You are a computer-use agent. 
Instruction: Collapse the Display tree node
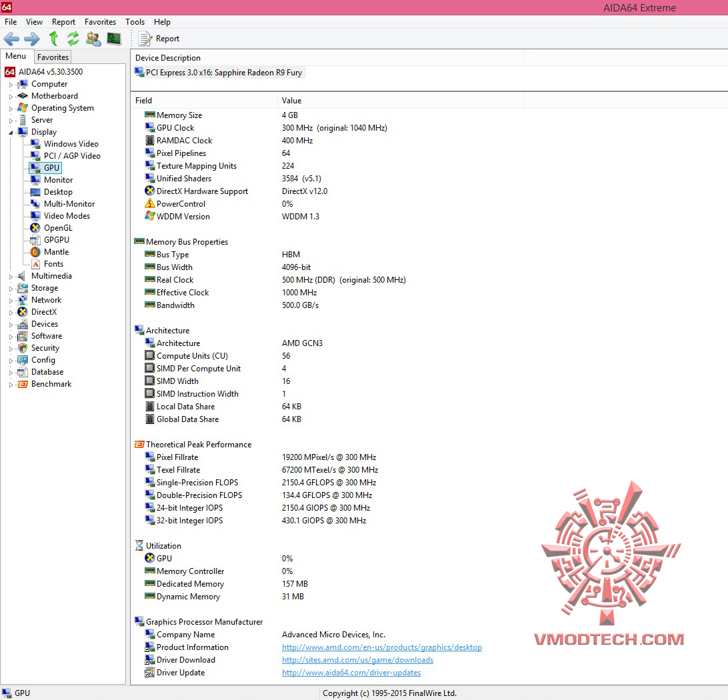pyautogui.click(x=11, y=133)
